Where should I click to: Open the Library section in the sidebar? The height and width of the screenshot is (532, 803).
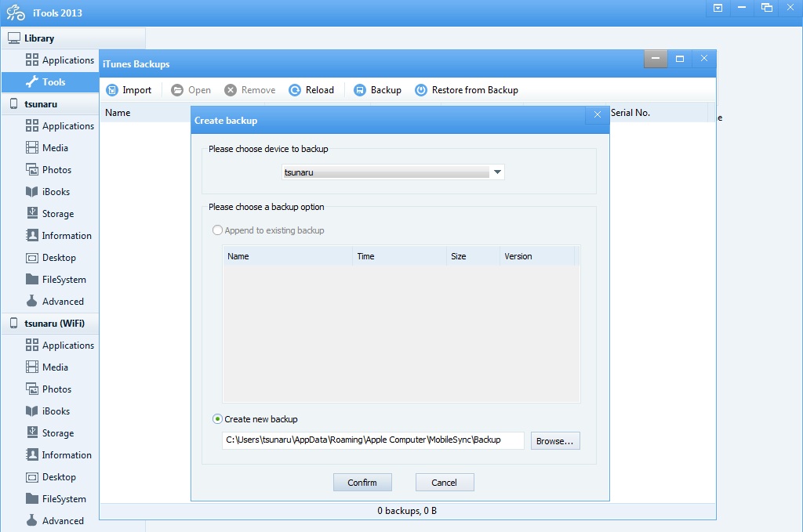click(73, 38)
